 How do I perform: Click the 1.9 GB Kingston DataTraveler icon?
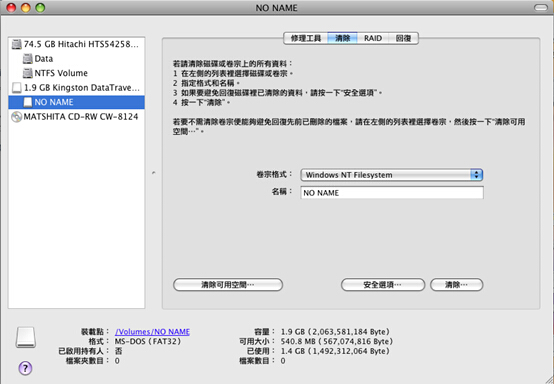point(16,88)
